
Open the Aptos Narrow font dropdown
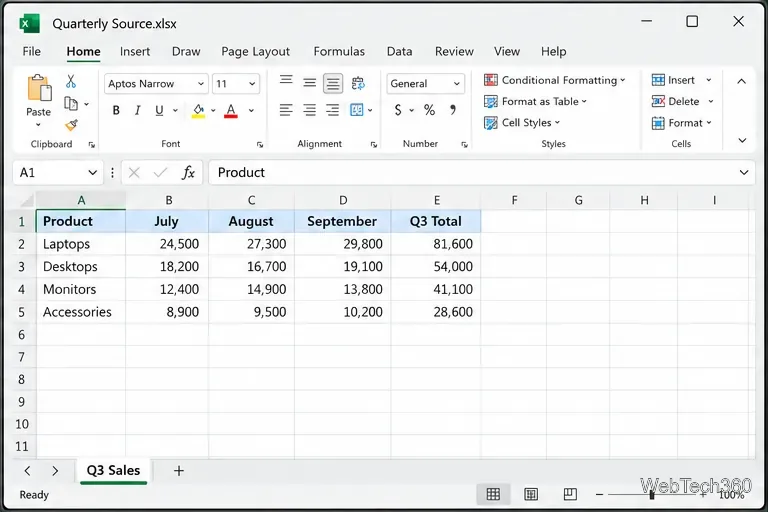click(x=200, y=84)
